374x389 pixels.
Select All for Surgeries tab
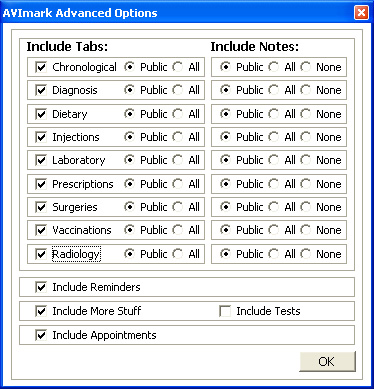(178, 207)
